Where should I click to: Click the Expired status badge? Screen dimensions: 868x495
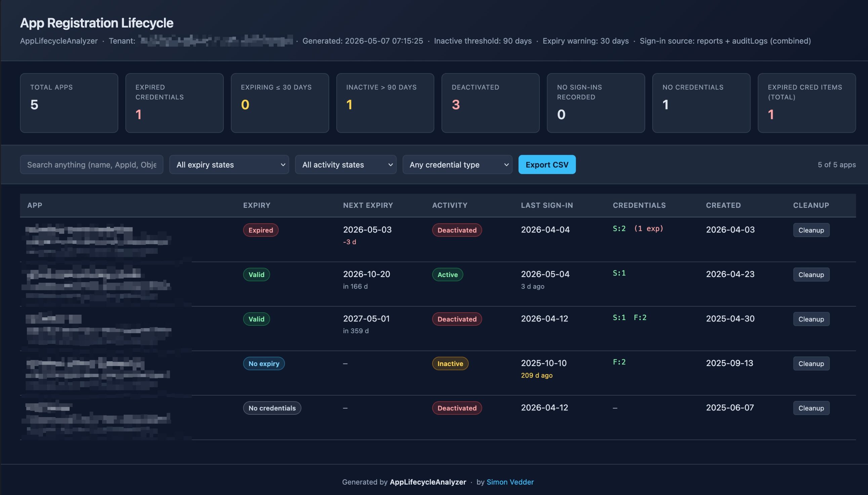coord(260,230)
